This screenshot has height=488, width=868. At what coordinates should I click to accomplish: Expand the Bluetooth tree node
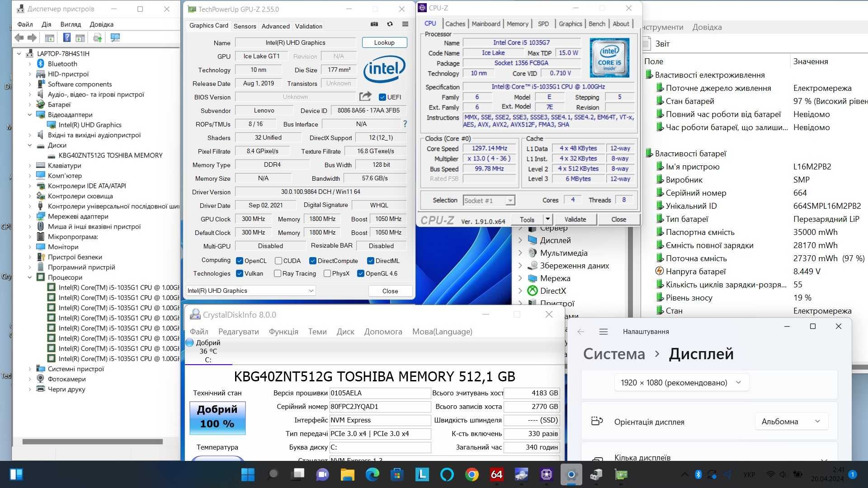[30, 64]
